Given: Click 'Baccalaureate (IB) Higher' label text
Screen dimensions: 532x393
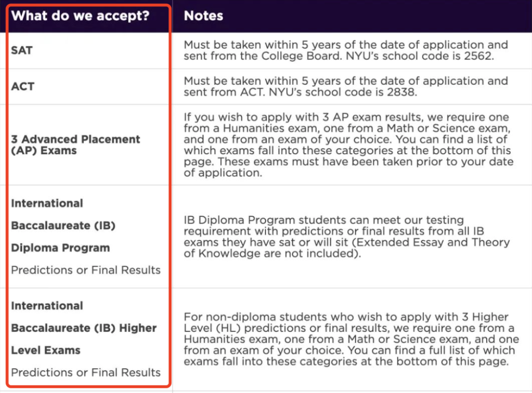Looking at the screenshot, I should [84, 328].
